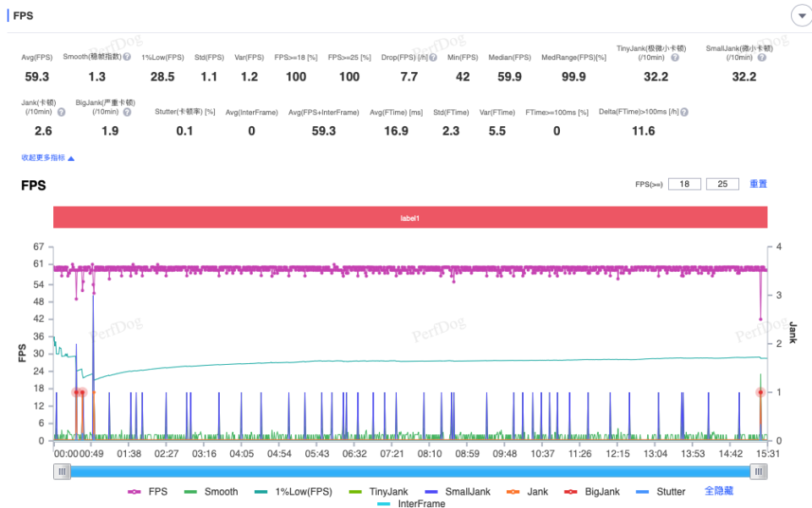The image size is (812, 508).
Task: Open help icon beside Jank(/10min) metric
Action: point(61,112)
